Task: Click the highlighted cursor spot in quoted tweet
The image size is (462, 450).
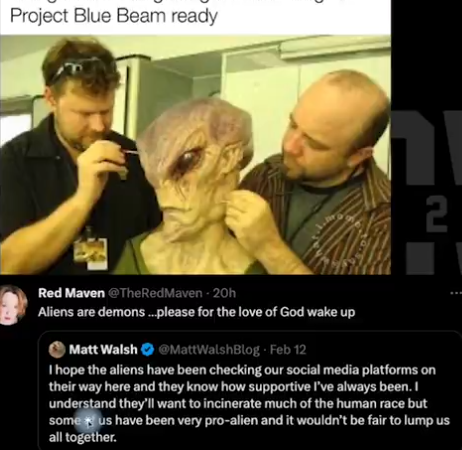Action: 88,421
